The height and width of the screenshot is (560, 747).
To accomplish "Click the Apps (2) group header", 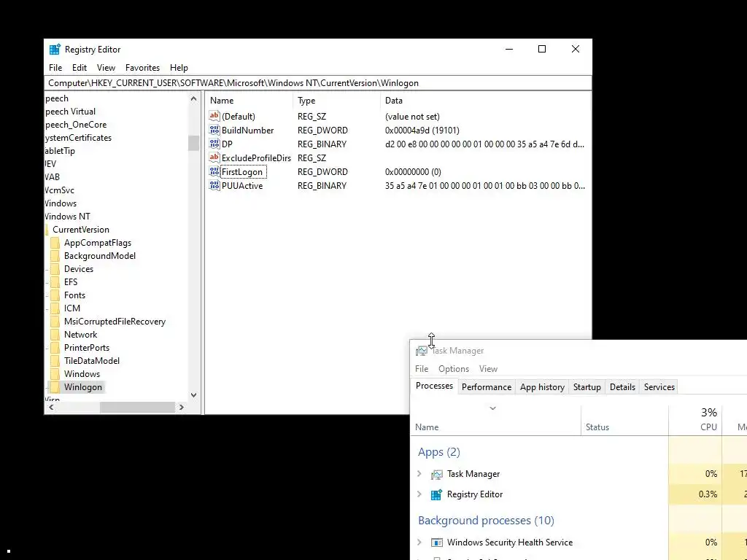I will (x=438, y=452).
